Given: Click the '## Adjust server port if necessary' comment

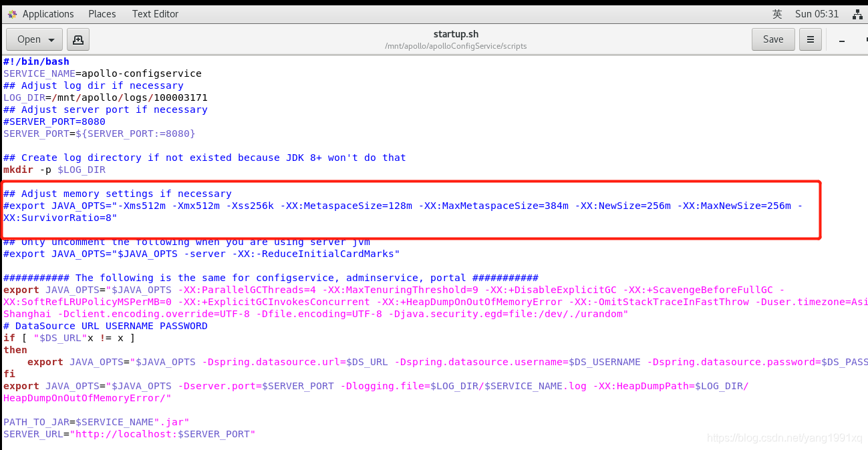Looking at the screenshot, I should pyautogui.click(x=106, y=109).
